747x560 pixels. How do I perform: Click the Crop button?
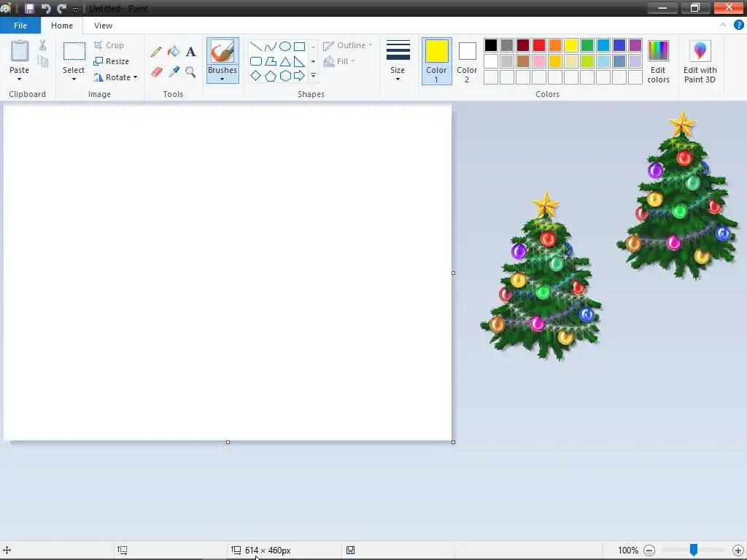pyautogui.click(x=109, y=45)
